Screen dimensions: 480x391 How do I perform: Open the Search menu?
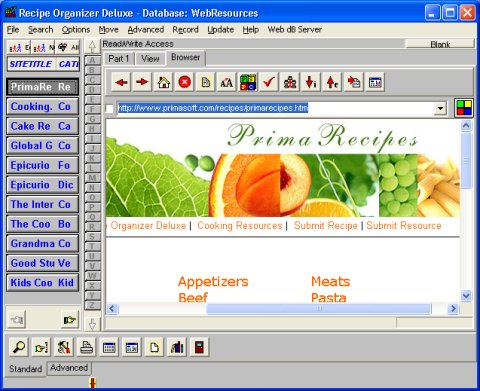coord(40,30)
